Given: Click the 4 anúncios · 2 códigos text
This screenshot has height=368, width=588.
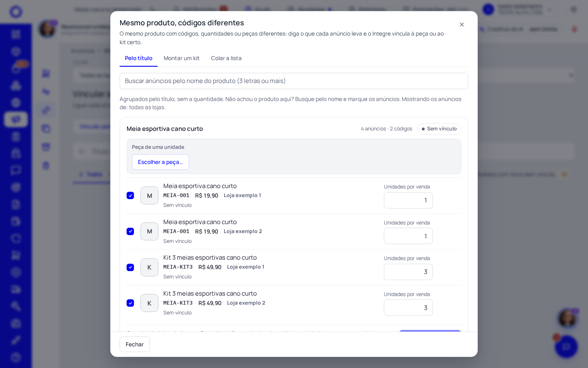Looking at the screenshot, I should 386,129.
